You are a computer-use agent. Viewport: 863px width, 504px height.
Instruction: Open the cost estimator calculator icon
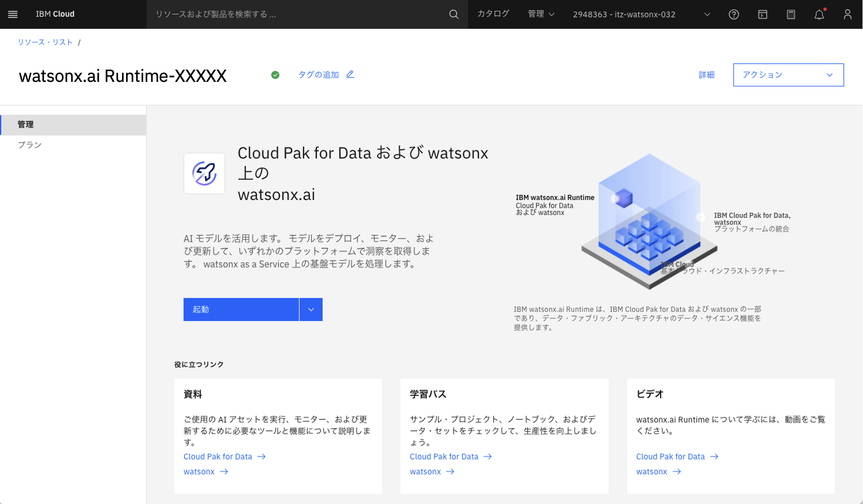tap(791, 14)
